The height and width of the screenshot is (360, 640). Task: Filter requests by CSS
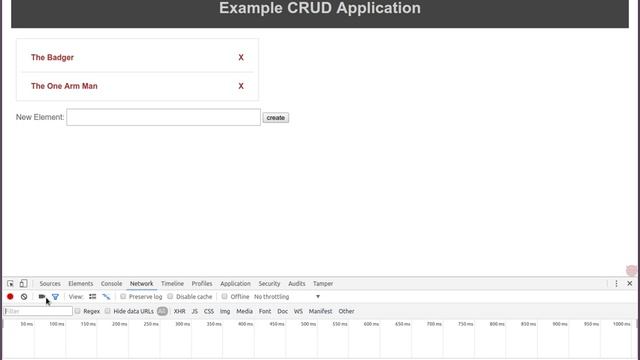point(209,311)
